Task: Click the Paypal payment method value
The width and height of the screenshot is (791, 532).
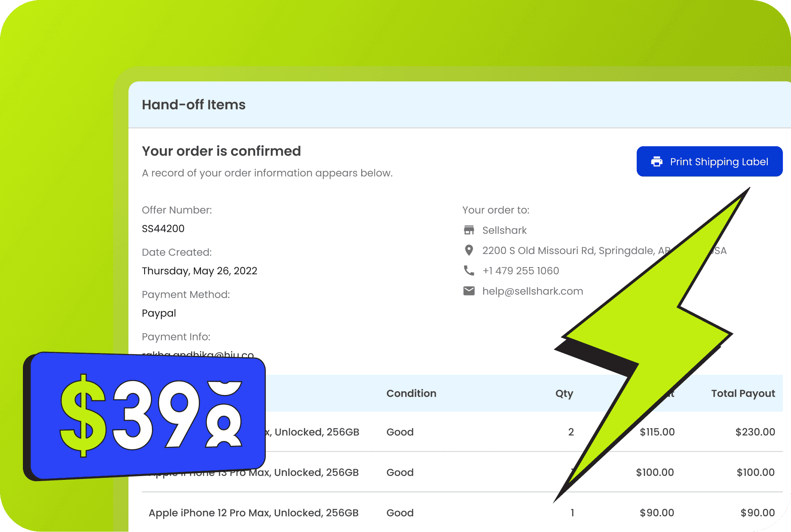Action: (159, 314)
